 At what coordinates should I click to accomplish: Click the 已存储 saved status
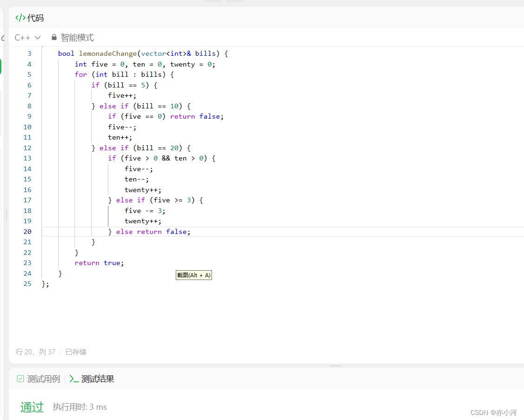76,352
